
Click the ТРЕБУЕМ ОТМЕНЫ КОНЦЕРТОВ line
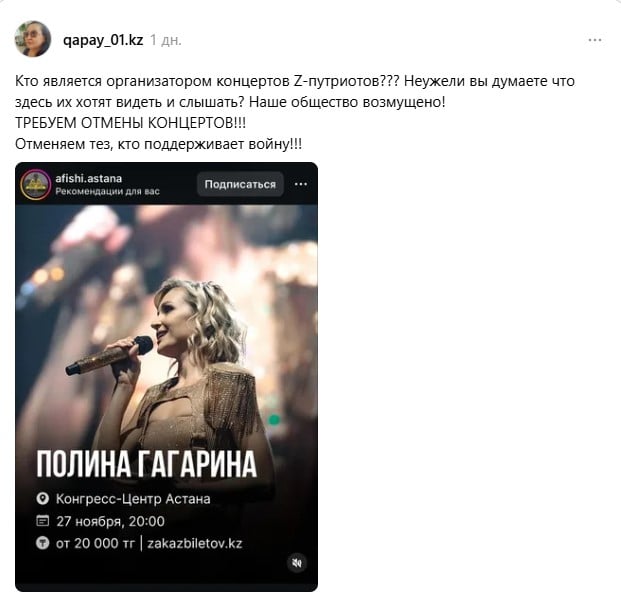click(130, 123)
